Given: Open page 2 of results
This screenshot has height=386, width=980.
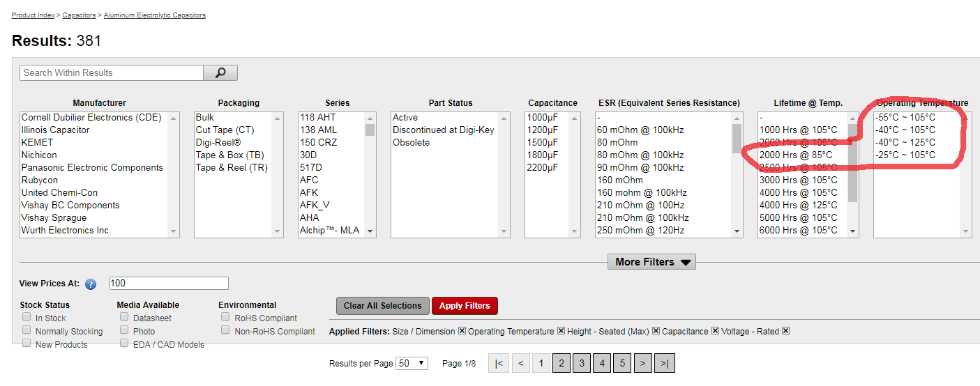Looking at the screenshot, I should 561,363.
